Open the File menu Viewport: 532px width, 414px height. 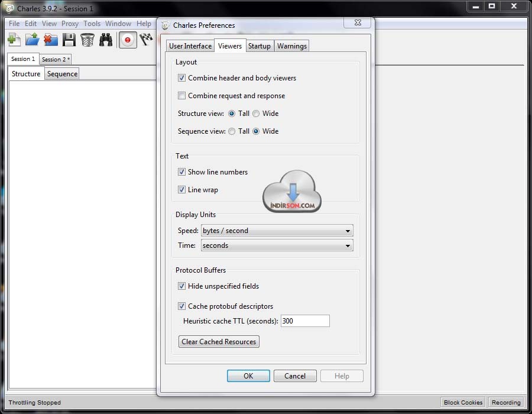point(14,24)
